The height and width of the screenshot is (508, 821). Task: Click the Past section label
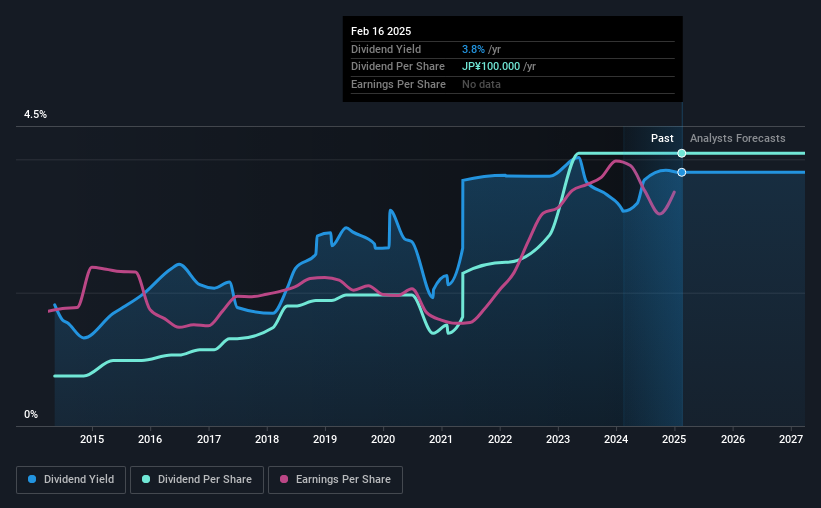point(662,138)
